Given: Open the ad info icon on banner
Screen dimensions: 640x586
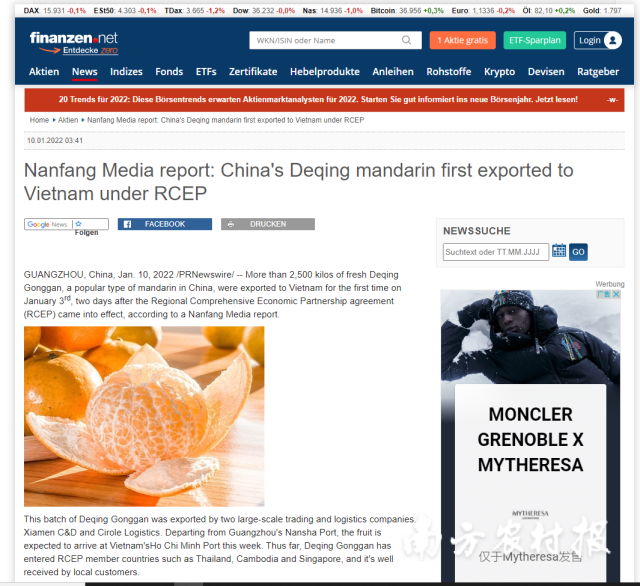Looking at the screenshot, I should point(604,294).
